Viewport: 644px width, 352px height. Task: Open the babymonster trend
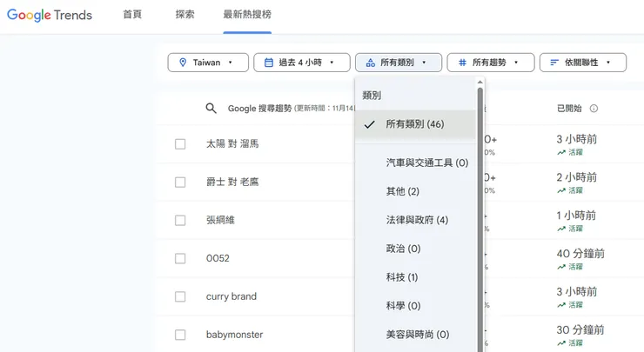coord(234,335)
